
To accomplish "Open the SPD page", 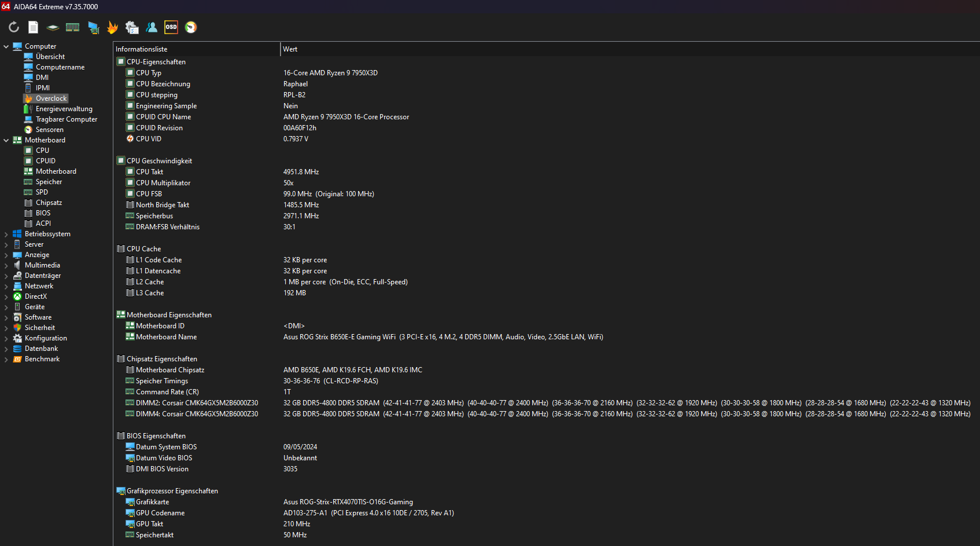I will coord(43,192).
